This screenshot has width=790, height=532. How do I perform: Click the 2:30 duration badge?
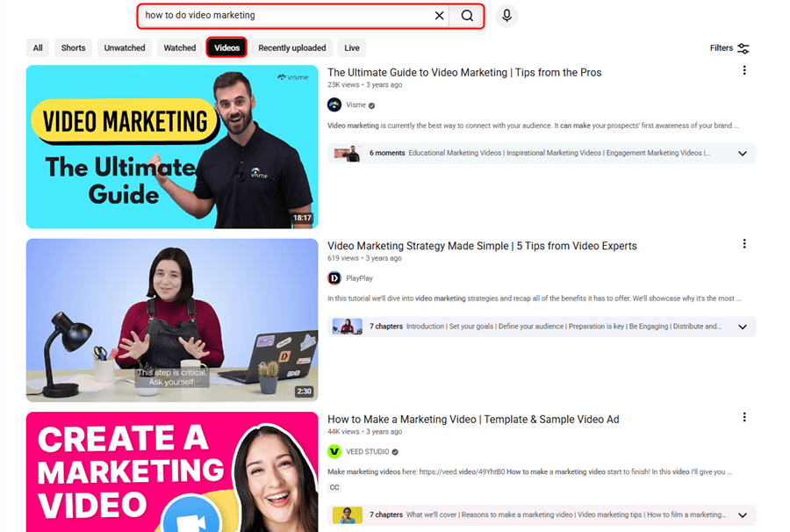coord(304,392)
